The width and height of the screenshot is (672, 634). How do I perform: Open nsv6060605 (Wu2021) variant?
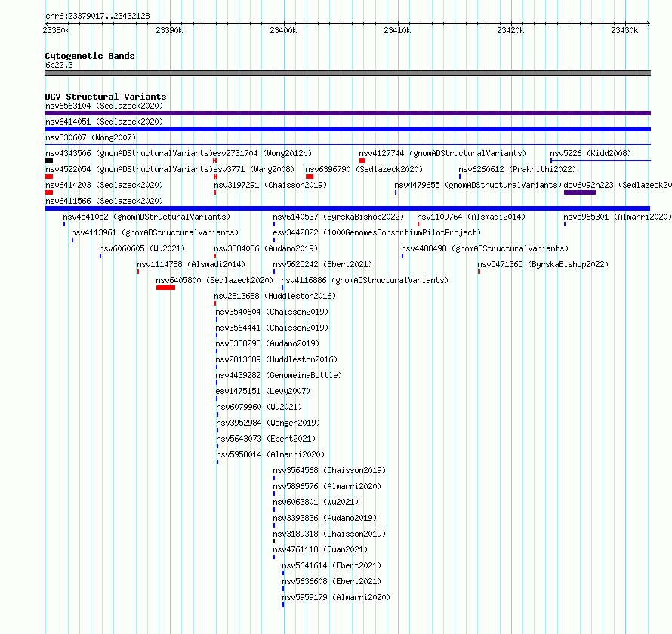pyautogui.click(x=142, y=248)
